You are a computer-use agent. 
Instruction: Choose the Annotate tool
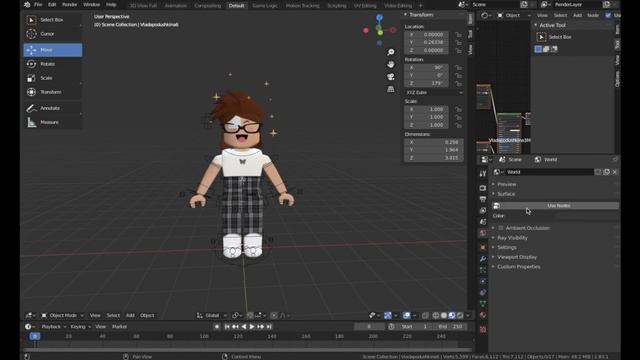click(53, 108)
